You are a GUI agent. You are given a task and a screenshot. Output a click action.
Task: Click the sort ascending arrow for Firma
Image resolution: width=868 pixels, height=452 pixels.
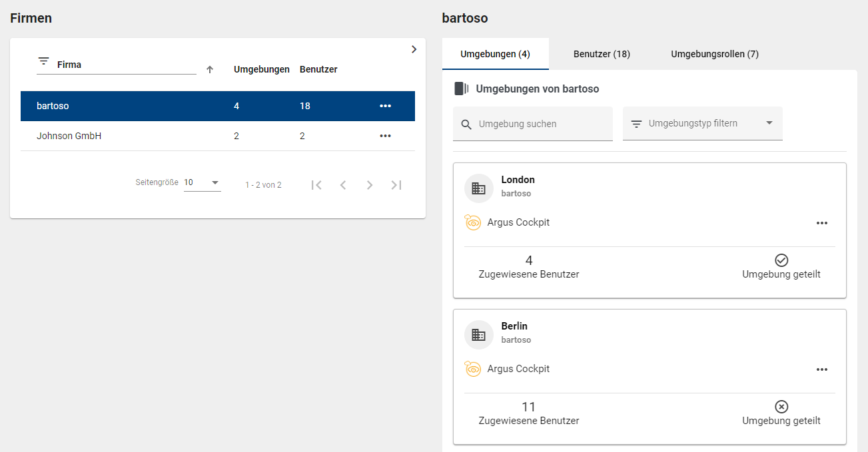[210, 69]
